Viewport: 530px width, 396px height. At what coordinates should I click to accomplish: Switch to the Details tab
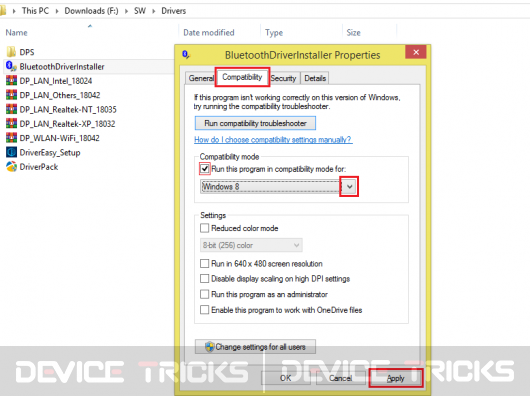coord(315,78)
